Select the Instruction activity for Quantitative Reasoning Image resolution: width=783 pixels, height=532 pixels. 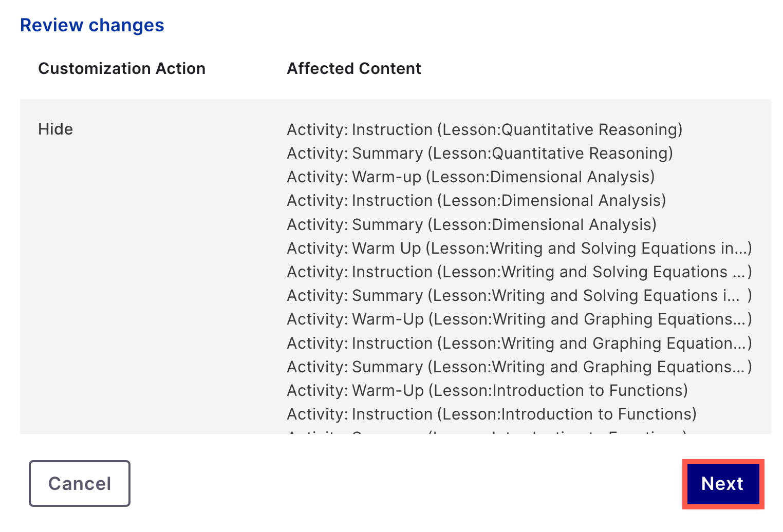pos(484,129)
